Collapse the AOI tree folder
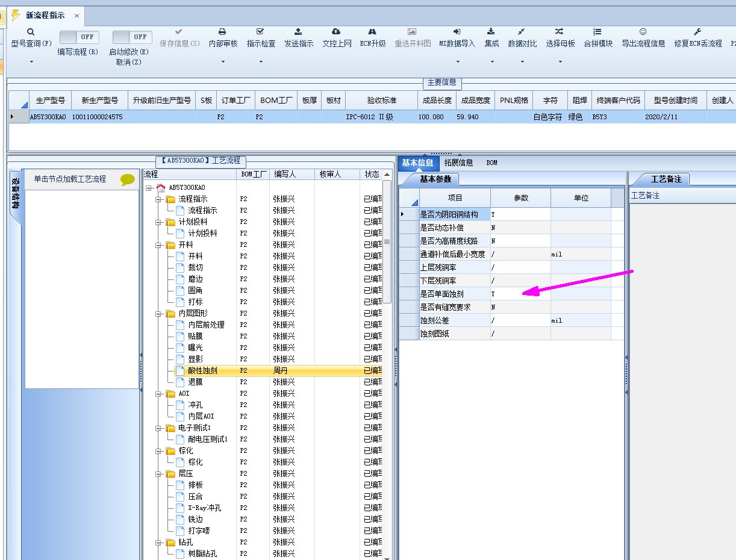Viewport: 736px width, 560px height. (x=158, y=394)
